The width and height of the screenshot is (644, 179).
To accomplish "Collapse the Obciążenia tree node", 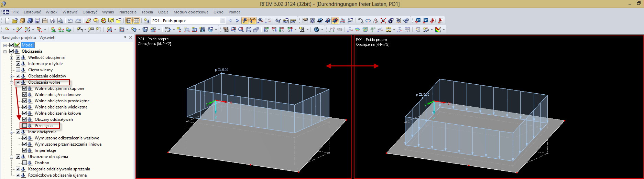I will pos(5,51).
